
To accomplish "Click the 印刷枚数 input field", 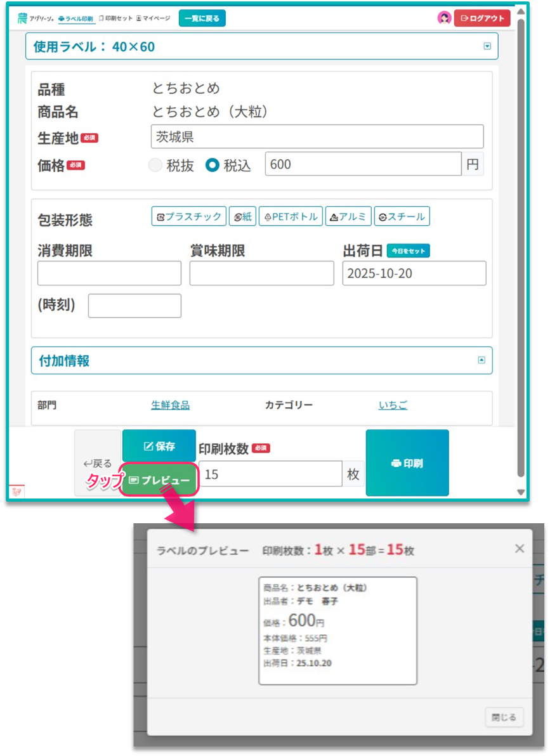I will [x=270, y=474].
